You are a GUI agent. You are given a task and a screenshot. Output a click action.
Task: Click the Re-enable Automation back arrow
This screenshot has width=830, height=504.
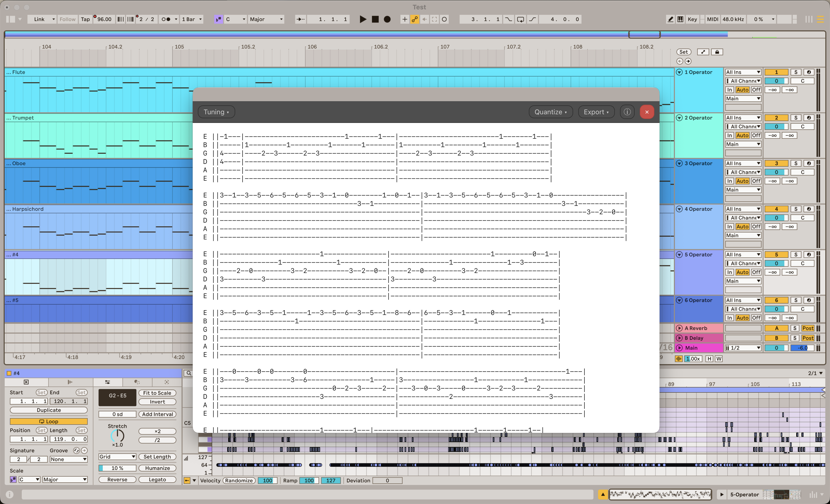point(424,19)
